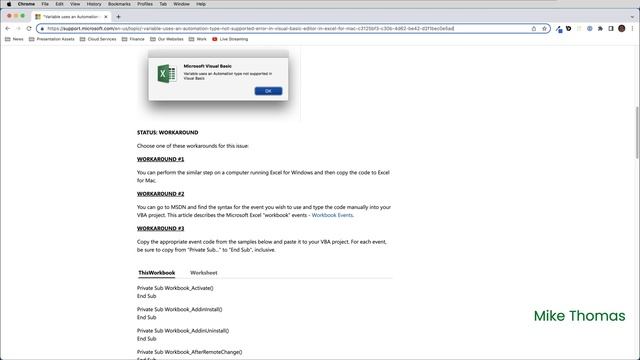This screenshot has width=640, height=360.
Task: Click 'Private Sub Workbook_AddinInstall()' code line
Action: [x=180, y=309]
